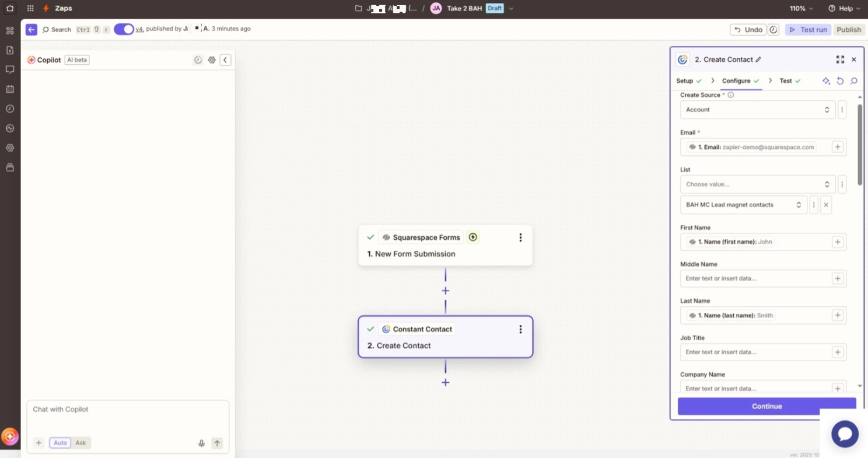Click the back arrow button beside Search
The width and height of the screenshot is (868, 458).
click(x=32, y=29)
